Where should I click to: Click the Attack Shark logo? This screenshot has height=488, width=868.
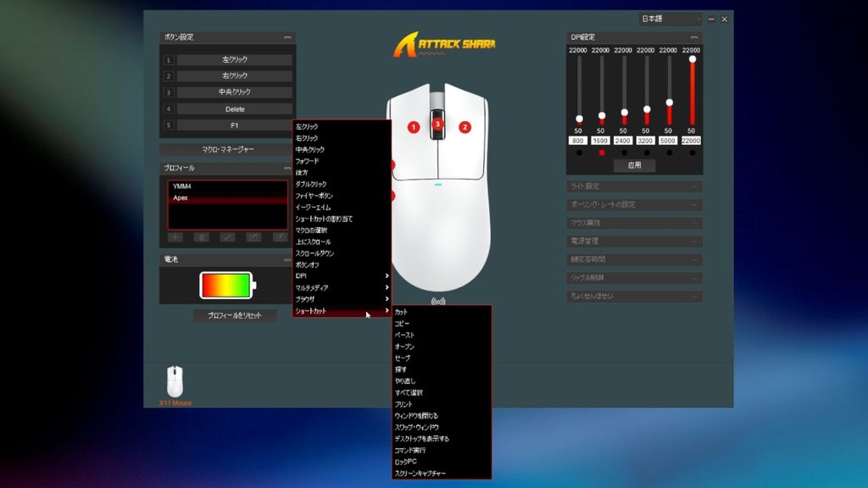[x=444, y=44]
